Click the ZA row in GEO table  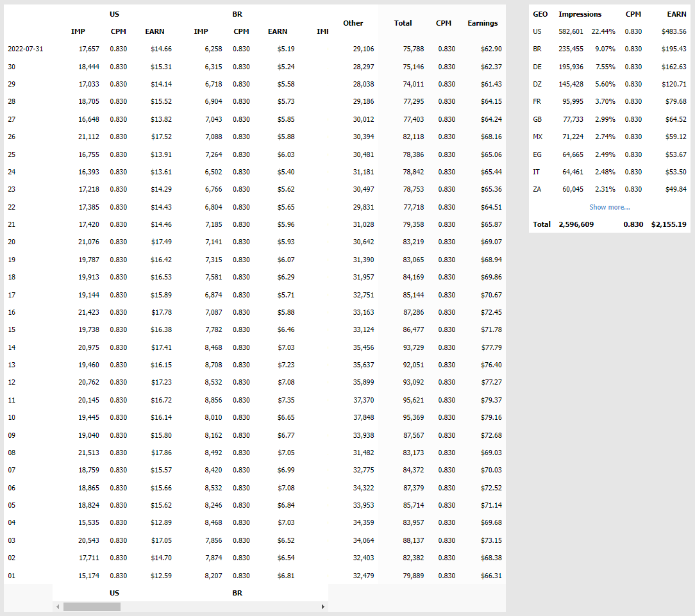pos(610,189)
